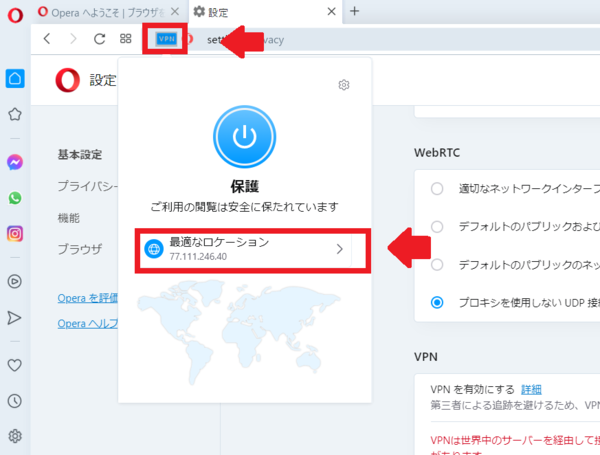Screen dimensions: 600x455
Task: Open the Opera を評価 link
Action: [x=88, y=298]
